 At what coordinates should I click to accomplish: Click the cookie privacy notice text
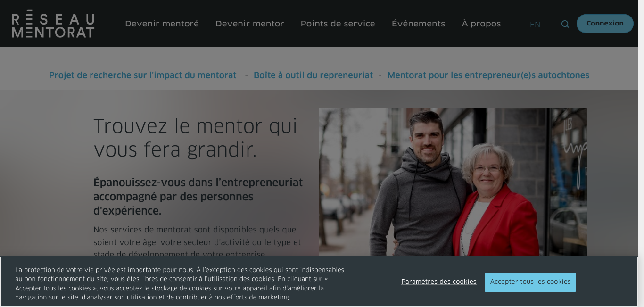180,283
